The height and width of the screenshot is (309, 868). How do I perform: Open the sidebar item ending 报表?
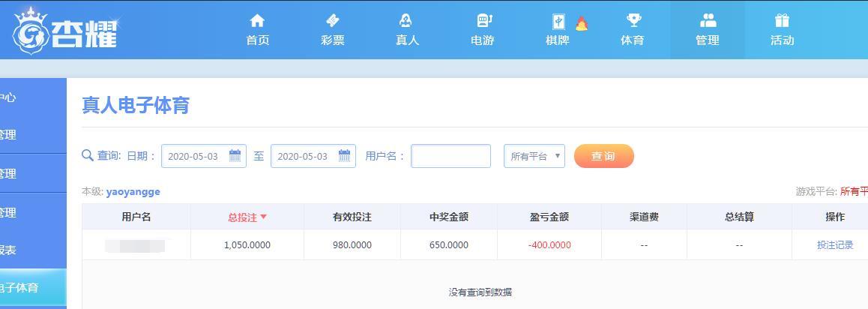[x=33, y=250]
